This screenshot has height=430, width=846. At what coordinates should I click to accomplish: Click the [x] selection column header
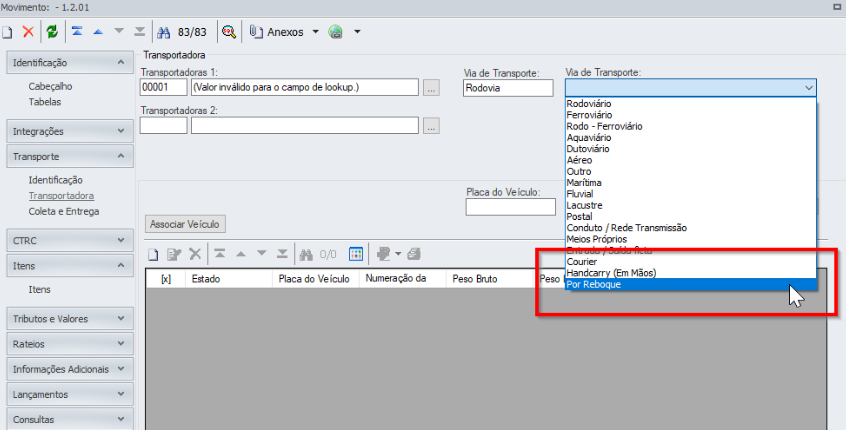[x=166, y=279]
